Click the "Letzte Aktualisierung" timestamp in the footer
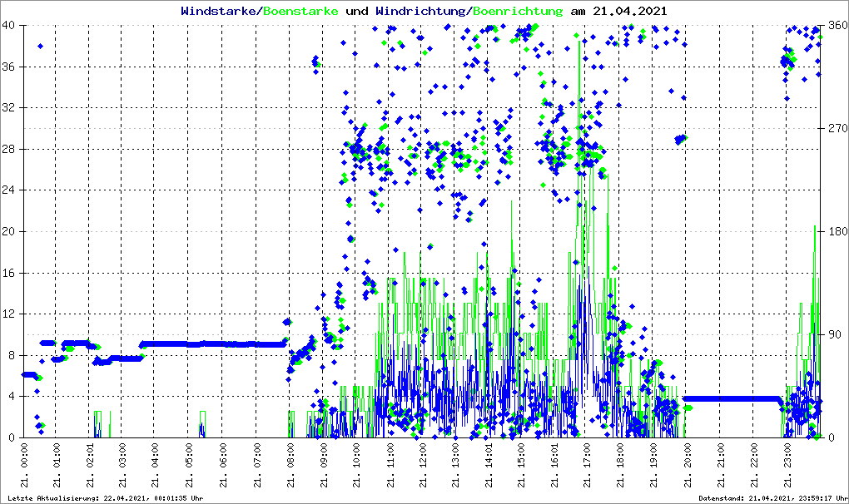 pos(104,498)
